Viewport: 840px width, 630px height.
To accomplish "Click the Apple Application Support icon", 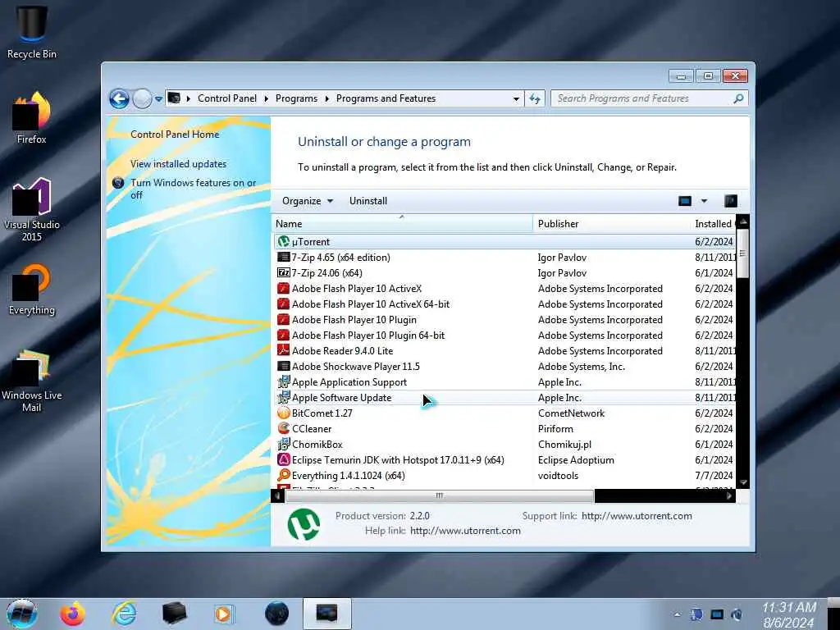I will pyautogui.click(x=283, y=382).
